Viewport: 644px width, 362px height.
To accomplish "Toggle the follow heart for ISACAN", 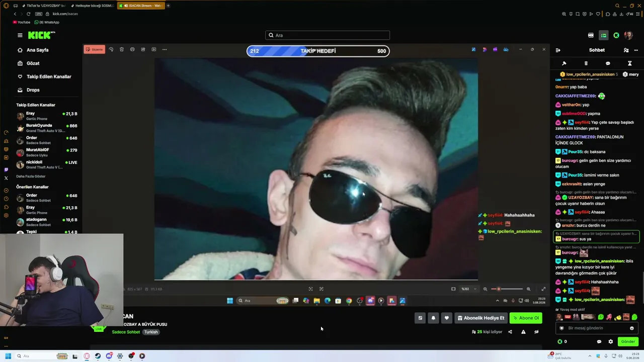I will click(446, 318).
